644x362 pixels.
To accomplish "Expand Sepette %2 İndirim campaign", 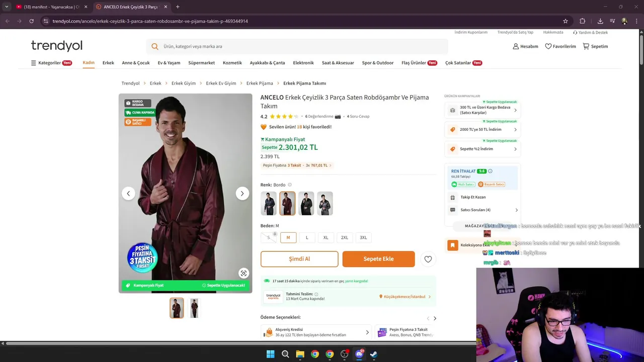I will 482,149.
